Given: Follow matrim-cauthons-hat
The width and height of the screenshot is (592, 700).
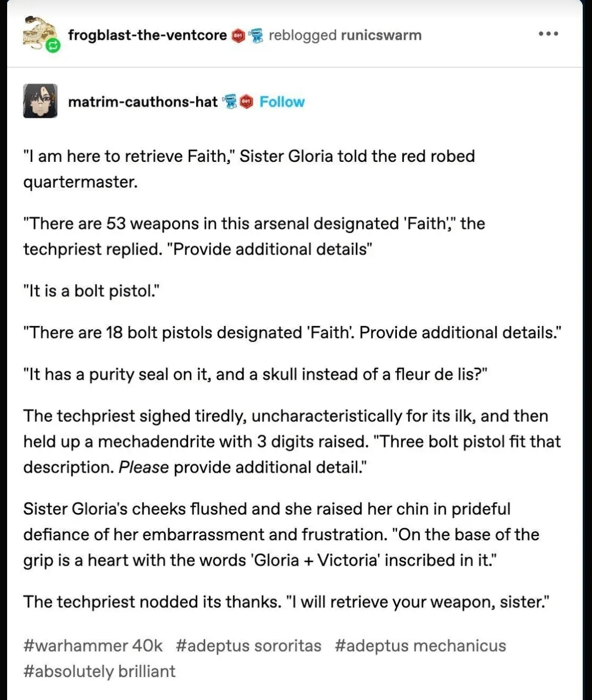Looking at the screenshot, I should 282,102.
